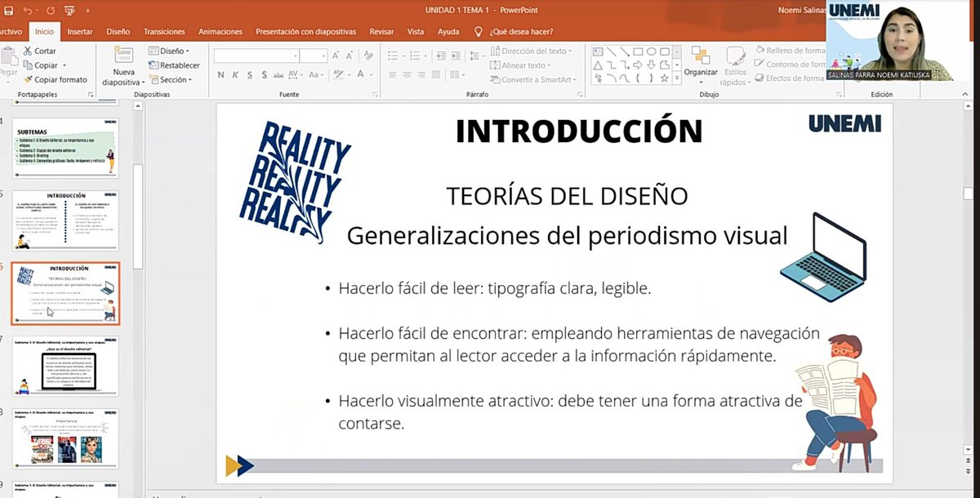Expand the shapes gallery more arrow
980x498 pixels.
point(678,78)
